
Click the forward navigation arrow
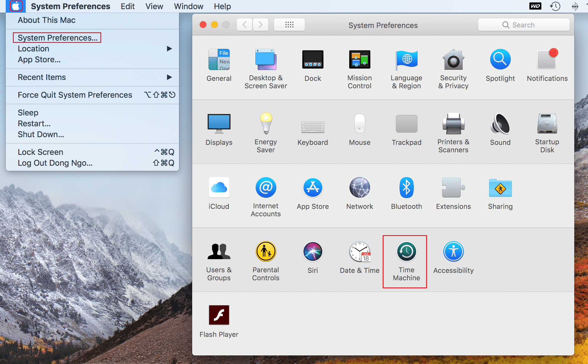pos(260,25)
